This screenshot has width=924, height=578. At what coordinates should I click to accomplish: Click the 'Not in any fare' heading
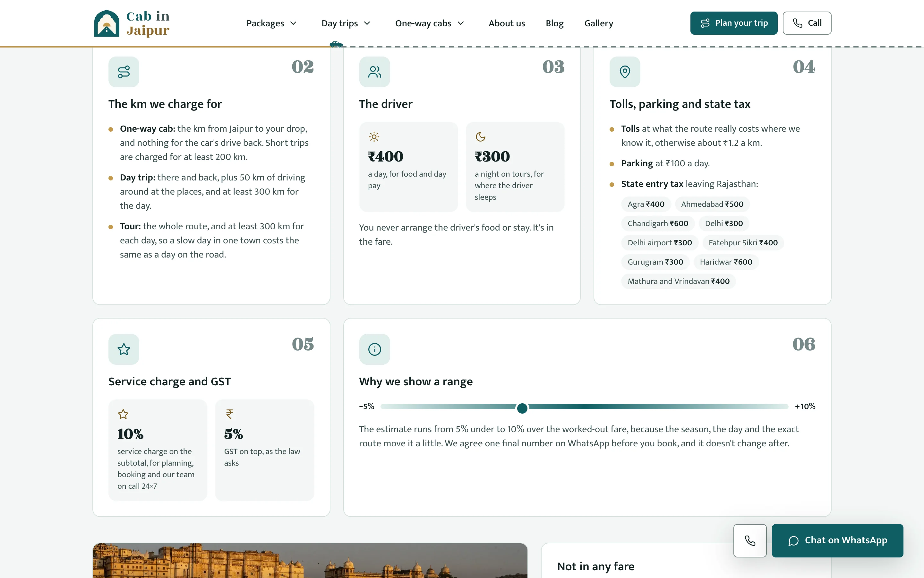coord(596,566)
